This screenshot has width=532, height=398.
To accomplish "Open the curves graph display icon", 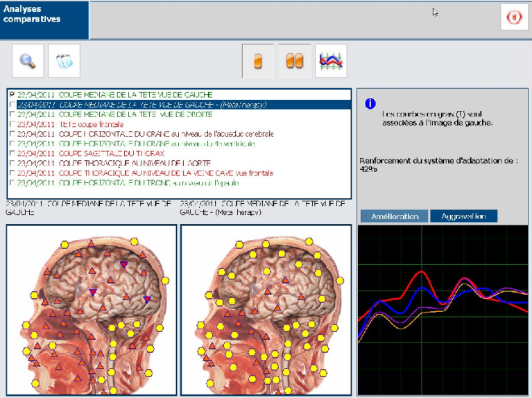I will point(331,61).
